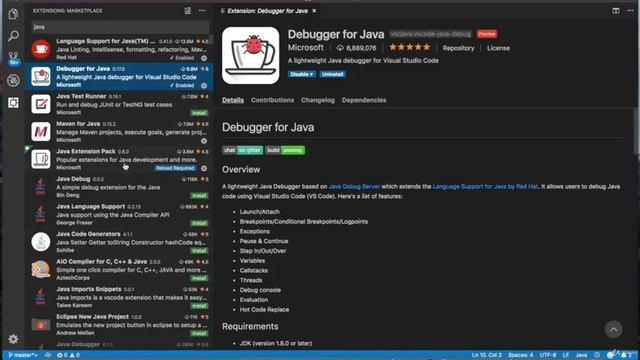
Task: Close the Extension: Debugger for Java tab
Action: click(x=314, y=11)
